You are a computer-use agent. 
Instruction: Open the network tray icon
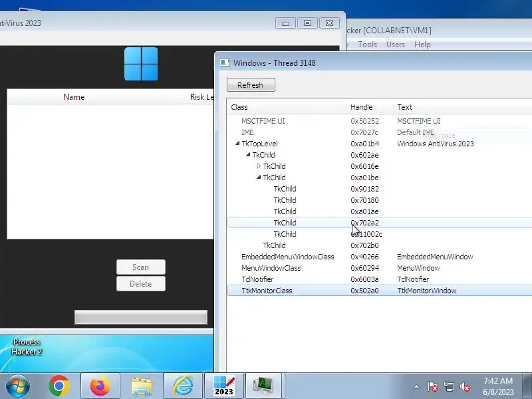tap(448, 386)
